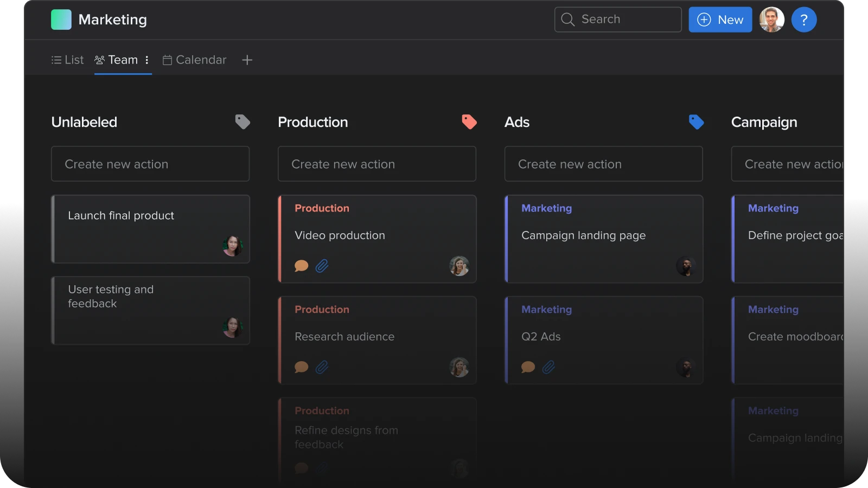The image size is (868, 488).
Task: Open the user profile avatar menu
Action: (x=771, y=20)
